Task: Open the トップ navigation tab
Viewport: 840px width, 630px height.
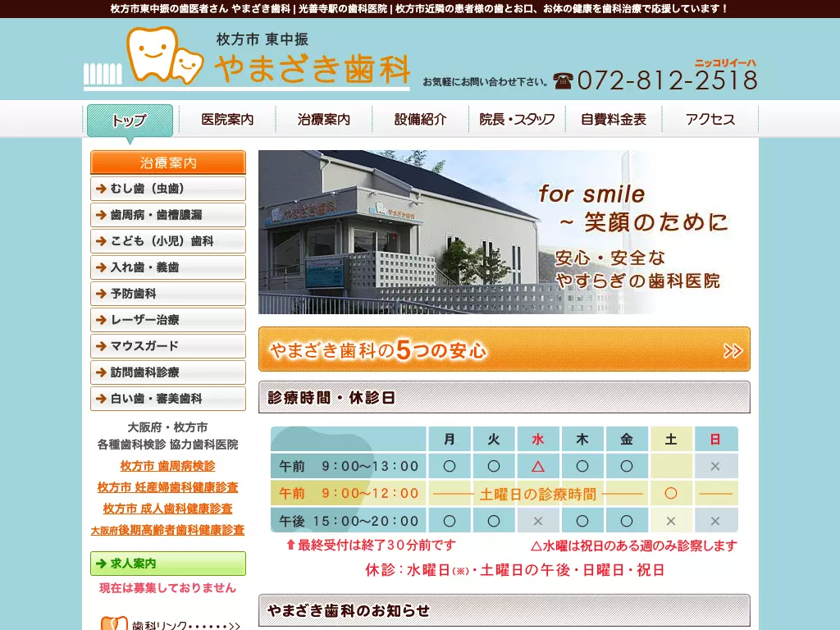Action: 130,120
